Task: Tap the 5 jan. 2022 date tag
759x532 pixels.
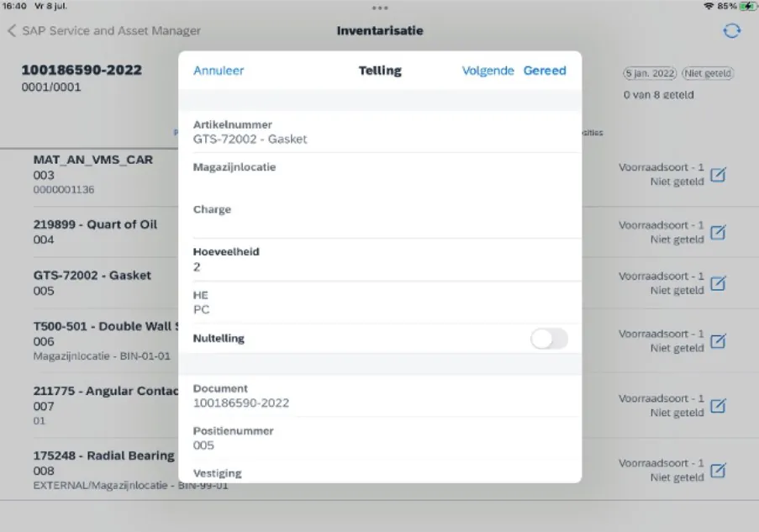Action: point(650,74)
